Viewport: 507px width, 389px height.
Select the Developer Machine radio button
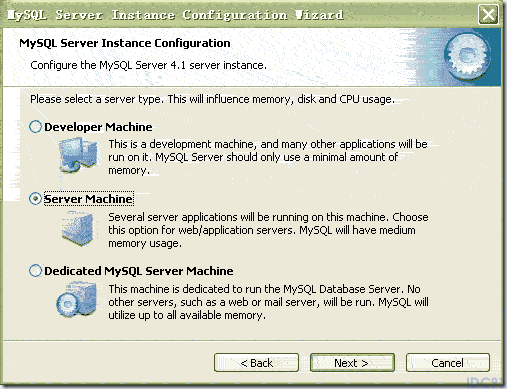[35, 127]
